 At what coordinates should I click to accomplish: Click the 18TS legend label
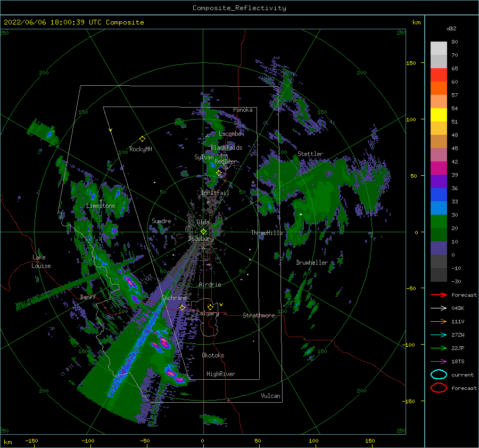coord(458,362)
